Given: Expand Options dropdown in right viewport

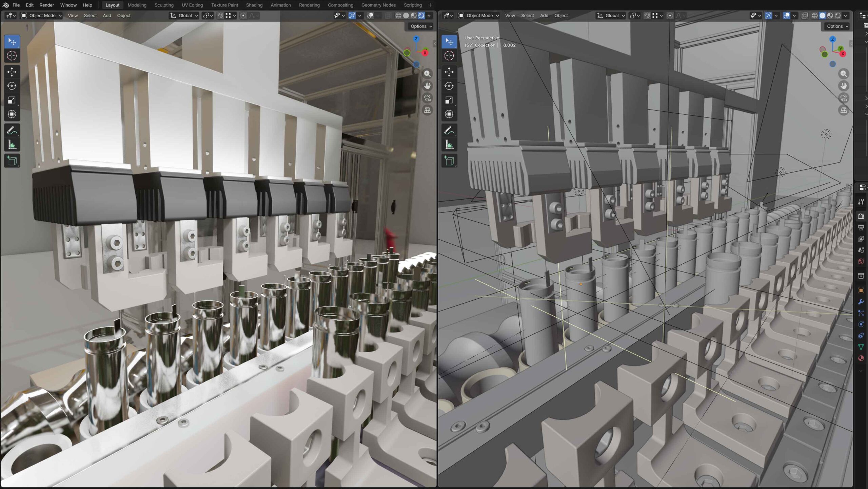Looking at the screenshot, I should tap(837, 26).
